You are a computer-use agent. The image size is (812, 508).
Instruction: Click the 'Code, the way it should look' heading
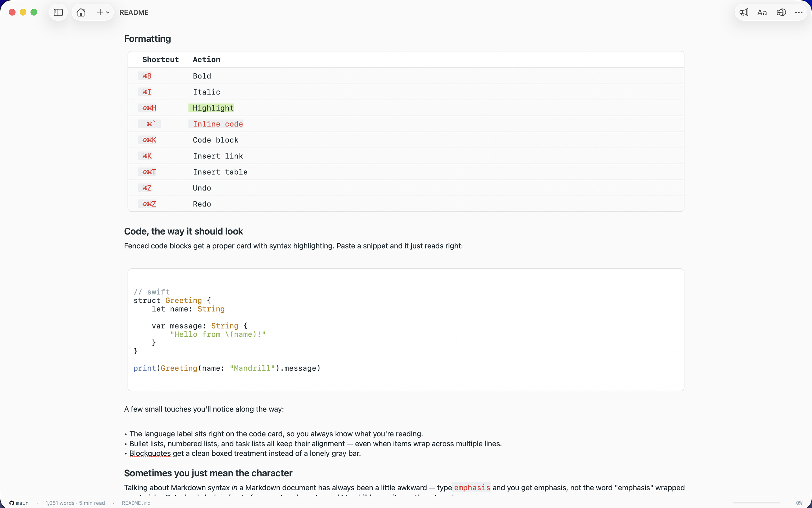(x=184, y=231)
